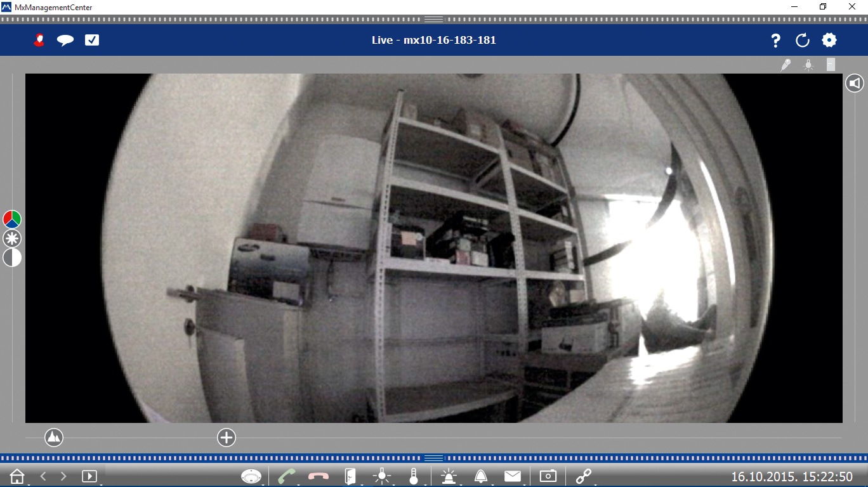Answer call with green phone icon
The width and height of the screenshot is (868, 487).
coord(287,476)
